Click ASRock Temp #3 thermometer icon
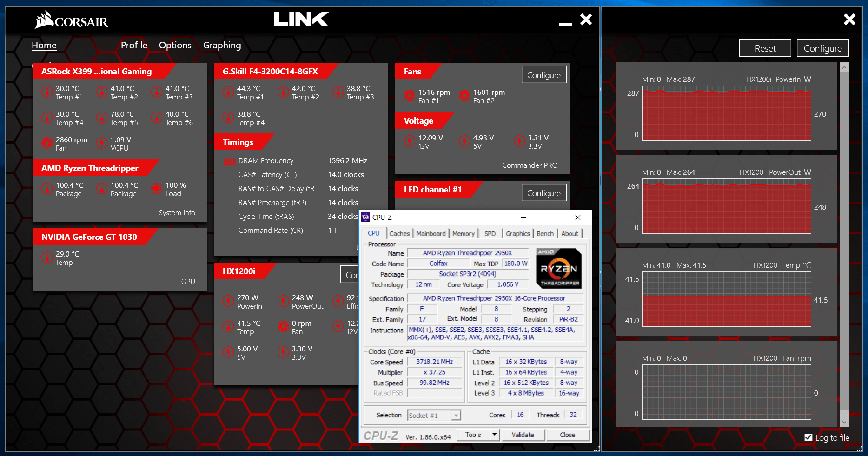 [x=157, y=92]
